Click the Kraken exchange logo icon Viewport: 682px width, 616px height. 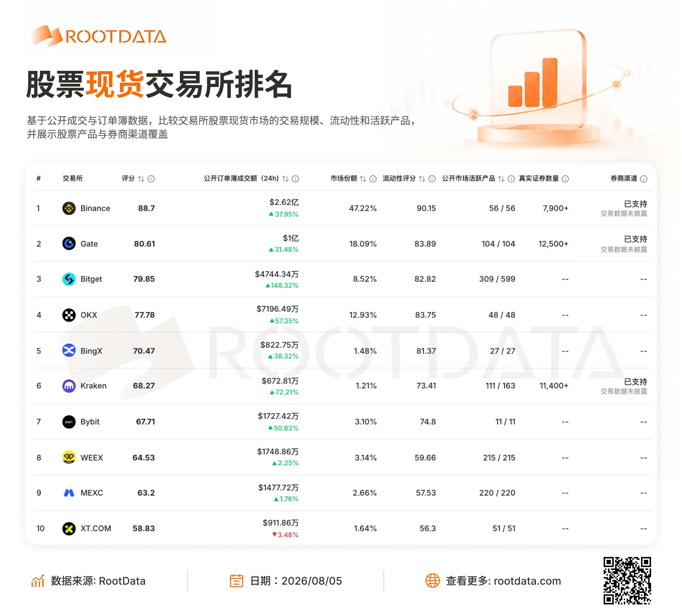[69, 386]
